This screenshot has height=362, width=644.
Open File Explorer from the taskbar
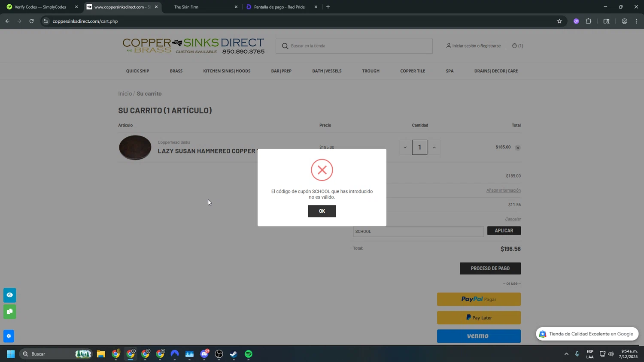point(101,354)
